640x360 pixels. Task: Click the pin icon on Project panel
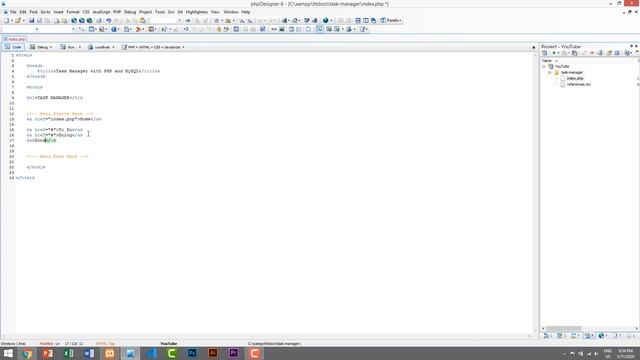tap(631, 46)
